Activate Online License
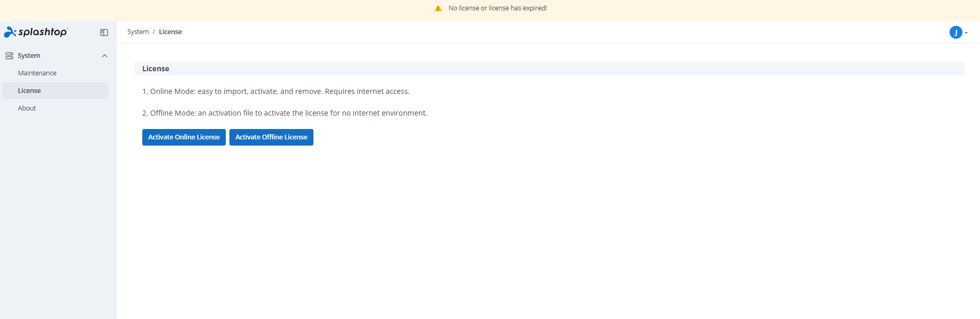980x319 pixels. (x=184, y=137)
